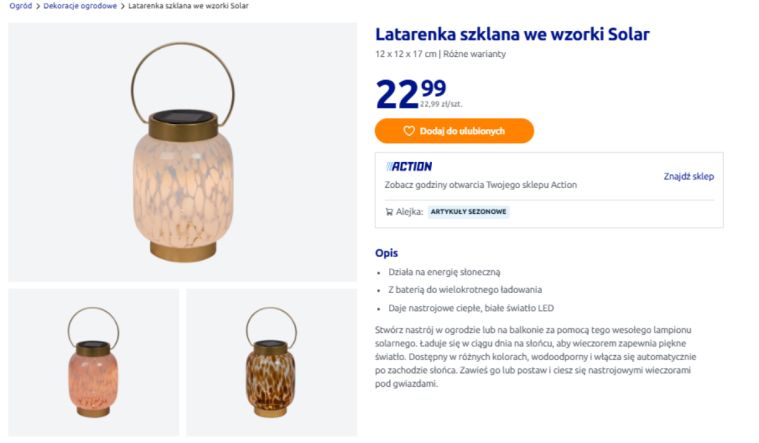759x443 pixels.
Task: Click the Alejka label text
Action: pyautogui.click(x=409, y=212)
